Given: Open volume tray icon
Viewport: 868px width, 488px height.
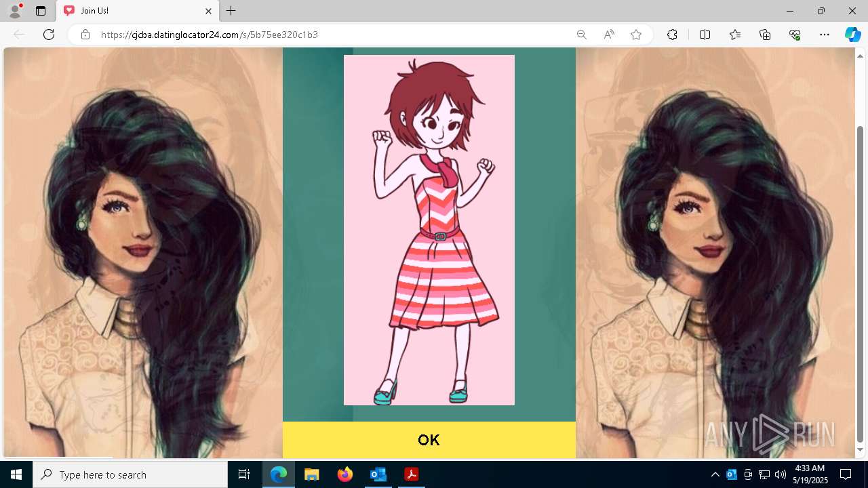Looking at the screenshot, I should (781, 474).
